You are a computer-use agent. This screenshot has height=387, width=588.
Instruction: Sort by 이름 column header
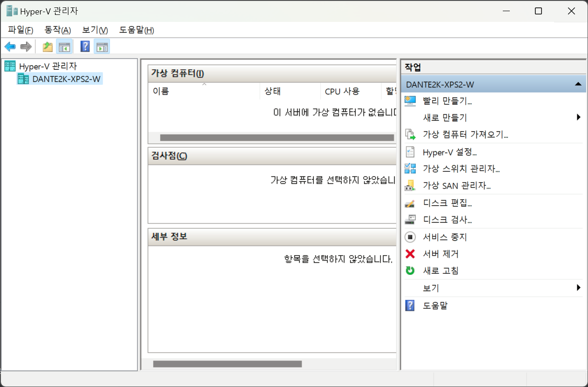(x=203, y=91)
